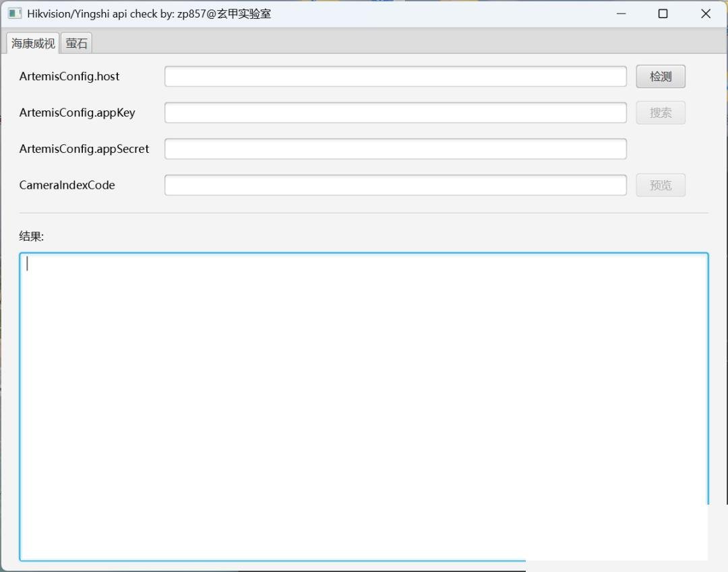Click the 结果: label
This screenshot has height=572, width=728.
(x=31, y=236)
